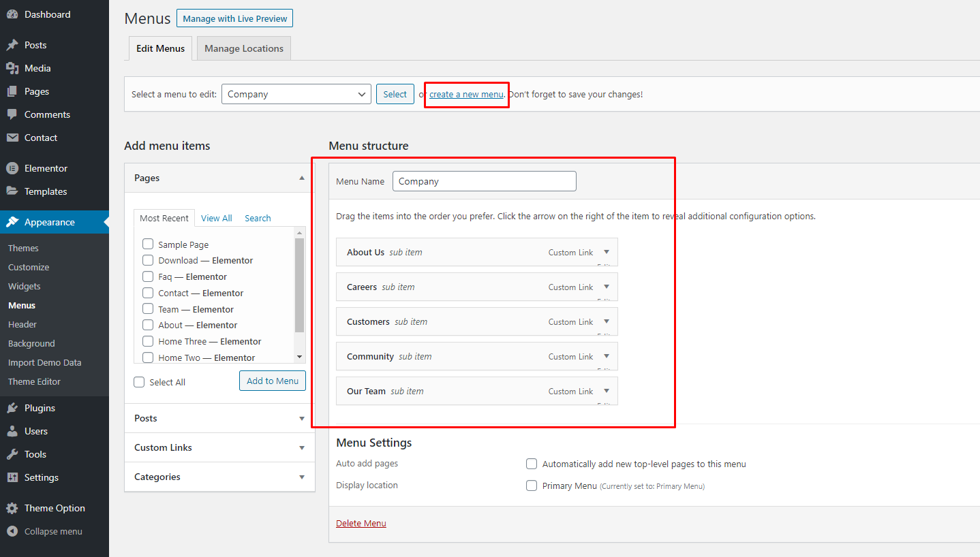Click the Menu Name text field
The image size is (980, 557).
coord(484,181)
